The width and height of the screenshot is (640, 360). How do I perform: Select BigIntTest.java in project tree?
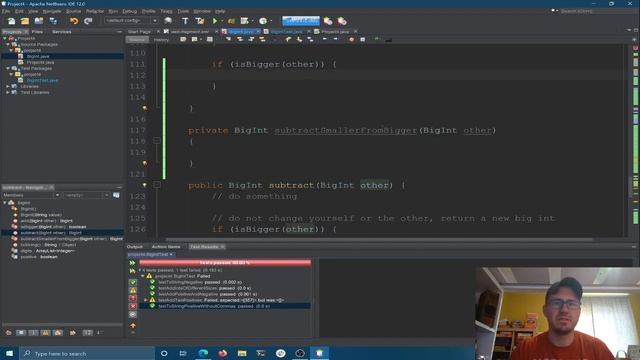42,80
